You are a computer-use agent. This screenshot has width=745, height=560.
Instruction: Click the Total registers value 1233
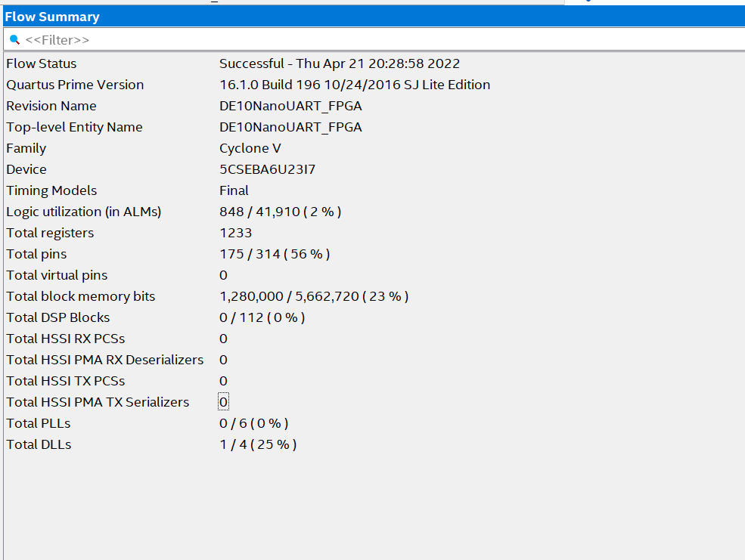pos(236,233)
